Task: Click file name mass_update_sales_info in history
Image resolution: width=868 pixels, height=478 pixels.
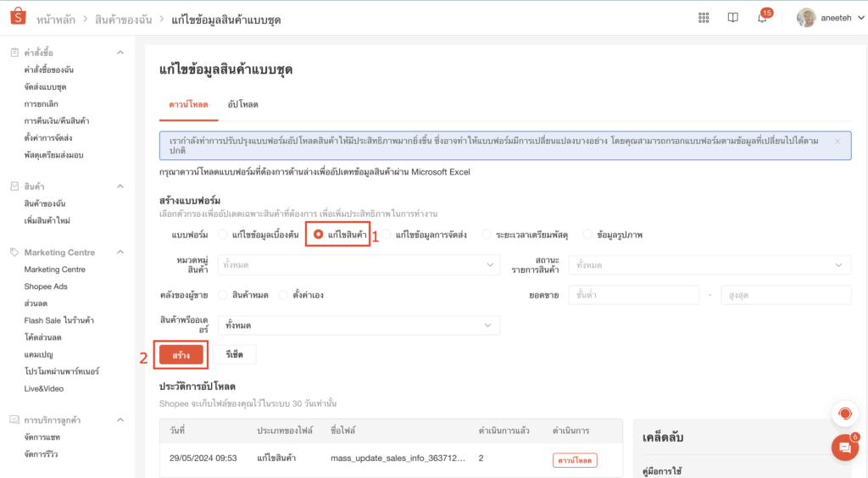Action: coord(398,458)
